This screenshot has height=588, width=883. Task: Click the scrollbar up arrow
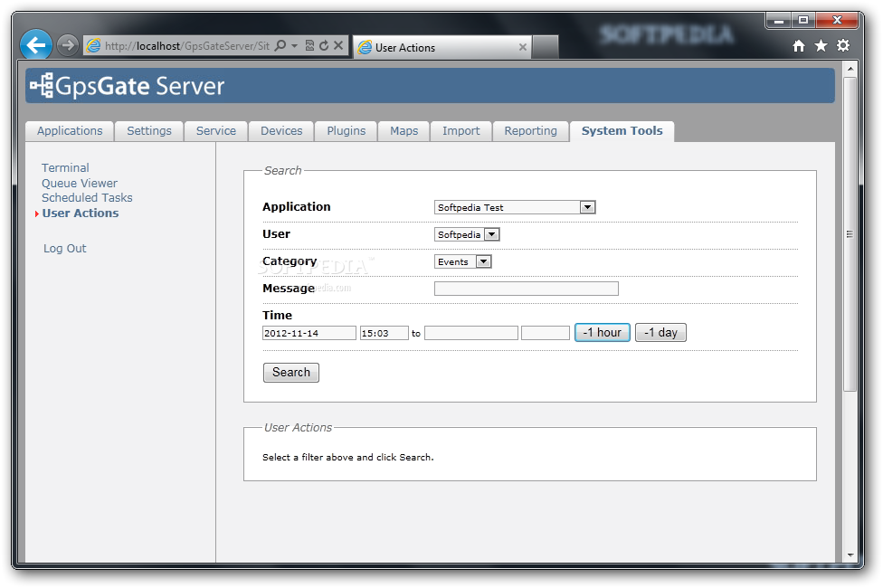click(850, 69)
